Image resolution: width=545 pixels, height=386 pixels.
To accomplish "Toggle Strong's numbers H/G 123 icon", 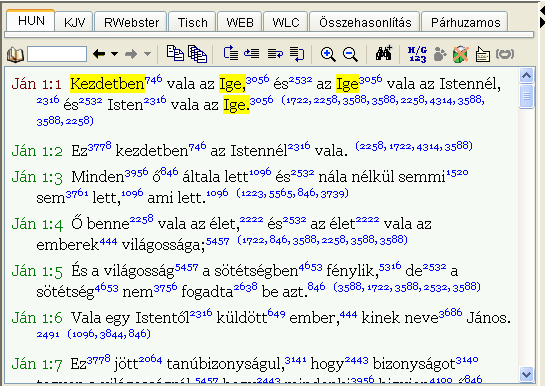I will 417,54.
